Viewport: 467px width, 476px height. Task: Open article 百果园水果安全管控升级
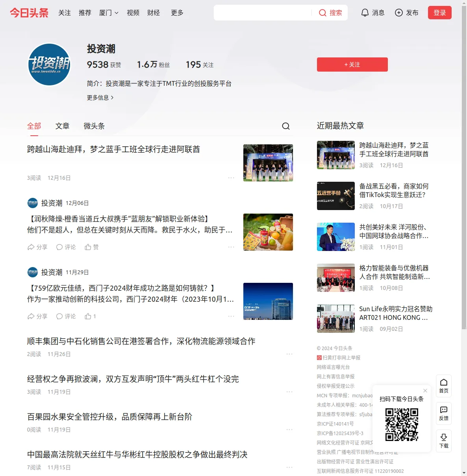point(110,417)
